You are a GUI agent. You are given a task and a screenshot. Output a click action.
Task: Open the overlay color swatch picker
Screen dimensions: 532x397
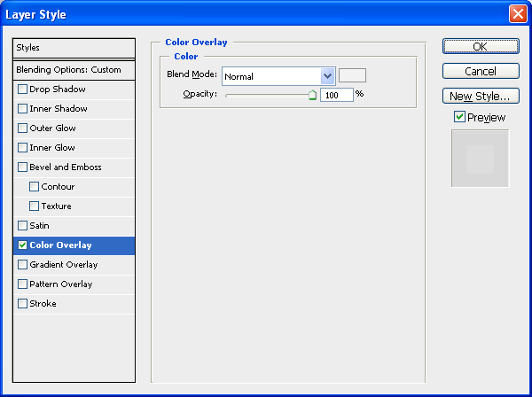point(352,75)
